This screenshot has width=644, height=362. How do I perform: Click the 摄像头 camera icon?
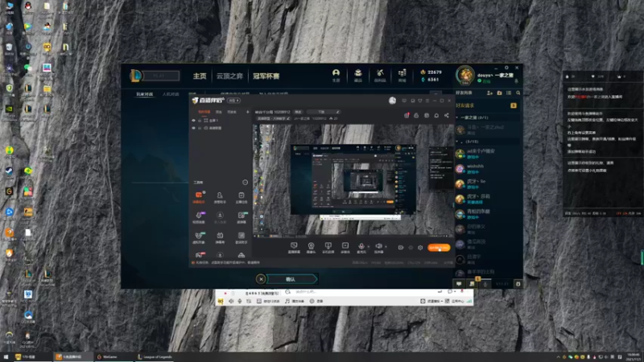pos(312,247)
